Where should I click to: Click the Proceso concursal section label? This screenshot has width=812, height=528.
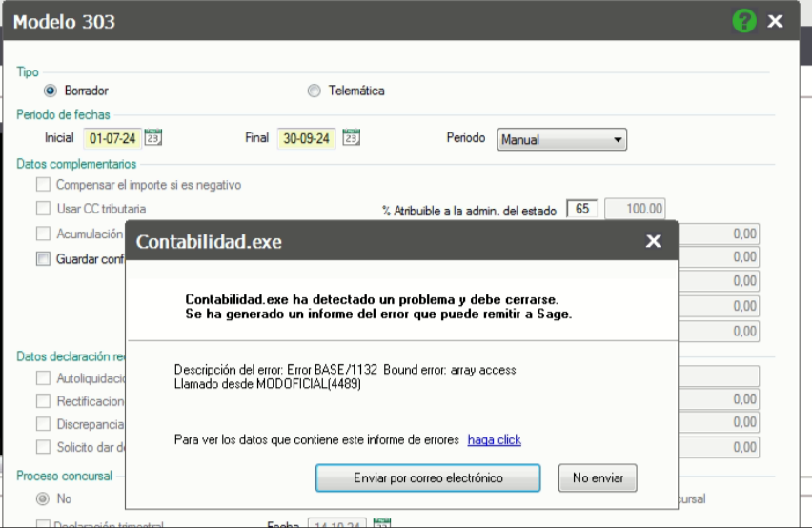click(64, 476)
